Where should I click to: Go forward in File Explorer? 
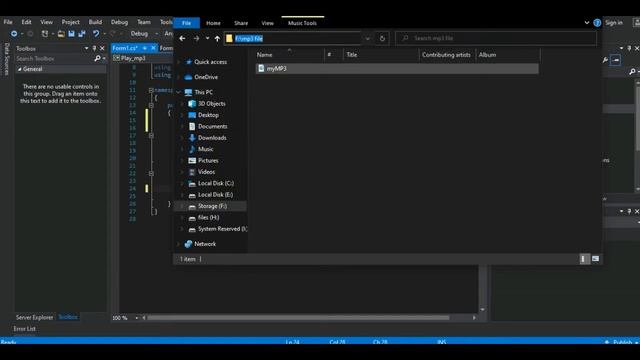point(196,38)
